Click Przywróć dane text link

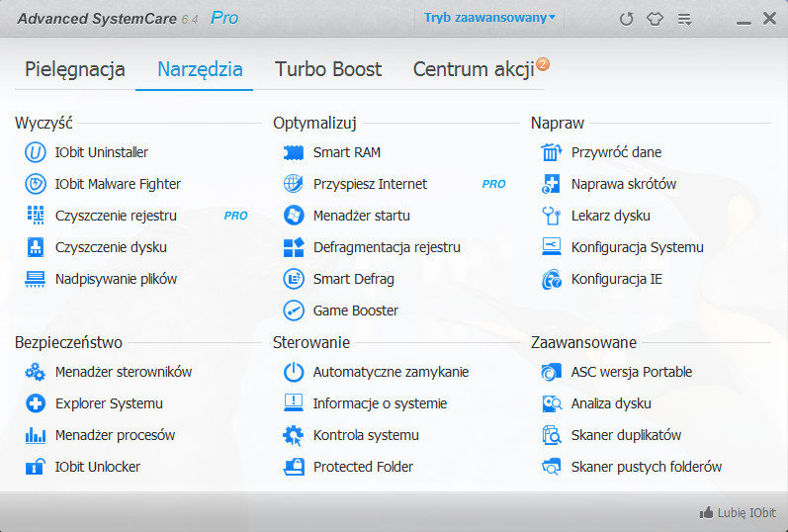click(616, 152)
